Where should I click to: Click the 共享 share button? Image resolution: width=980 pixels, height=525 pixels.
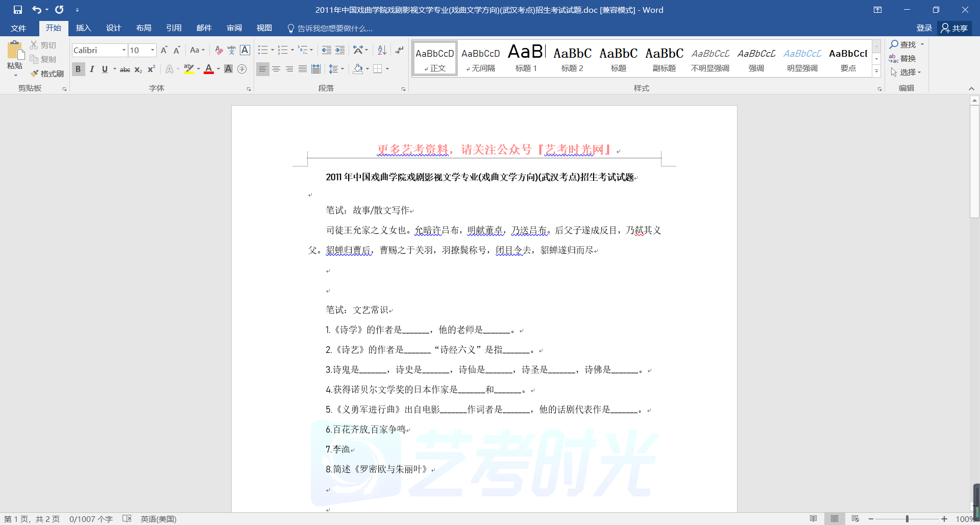click(954, 28)
